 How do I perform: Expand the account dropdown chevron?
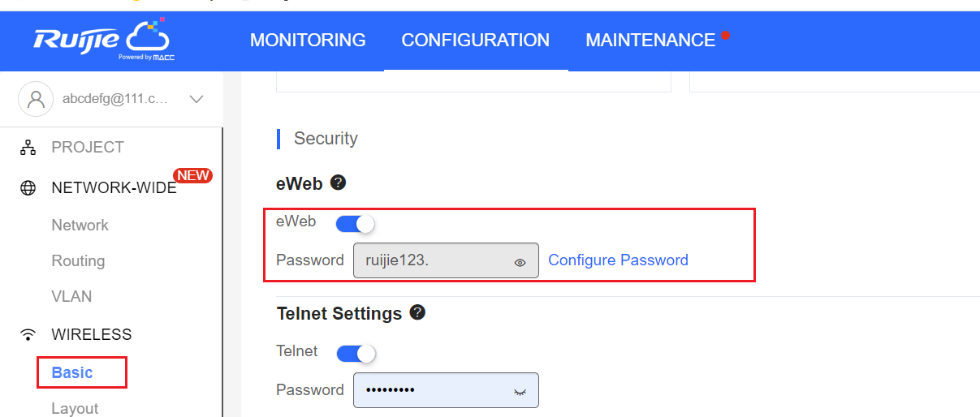[196, 99]
